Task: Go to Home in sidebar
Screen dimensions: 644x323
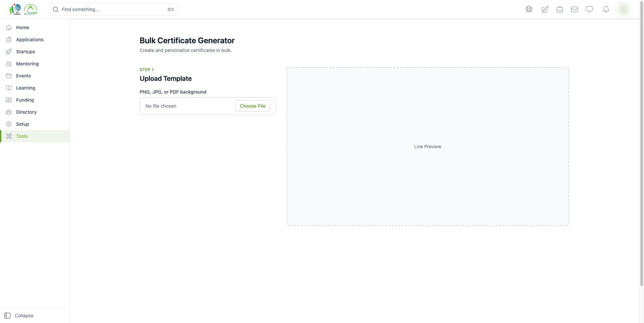Action: tap(35, 27)
